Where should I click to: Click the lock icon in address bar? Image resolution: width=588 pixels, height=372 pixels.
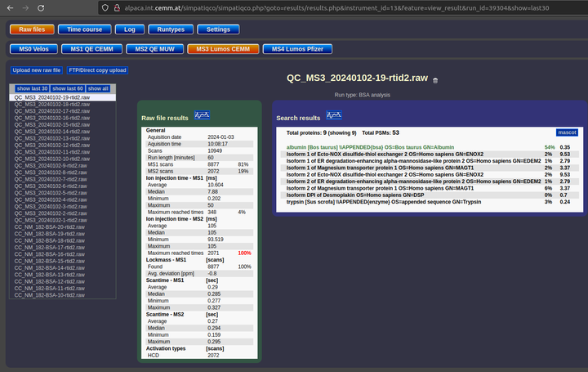[x=114, y=7]
